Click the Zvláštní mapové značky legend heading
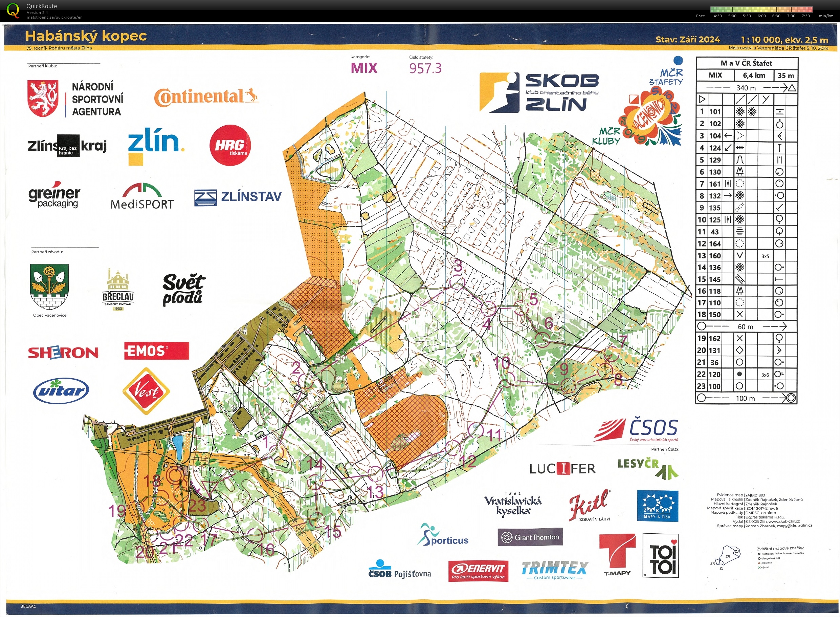Screen dimensions: 840x617 [780, 548]
